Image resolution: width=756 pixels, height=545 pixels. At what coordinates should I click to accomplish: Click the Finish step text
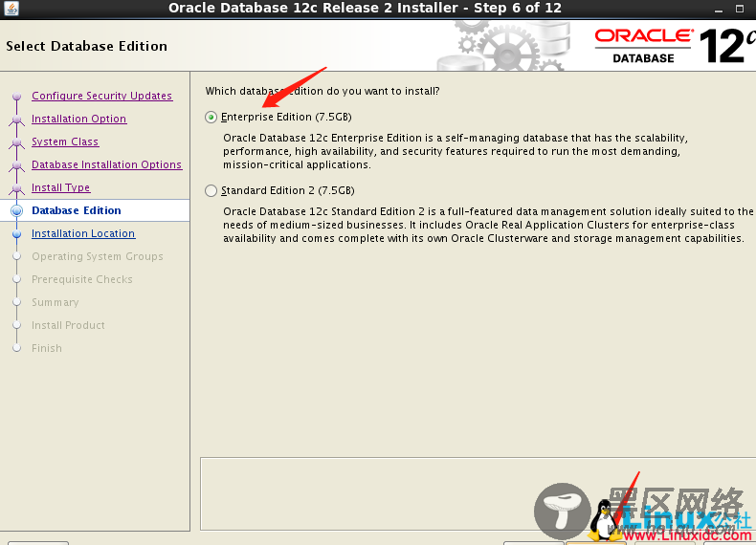[x=47, y=348]
